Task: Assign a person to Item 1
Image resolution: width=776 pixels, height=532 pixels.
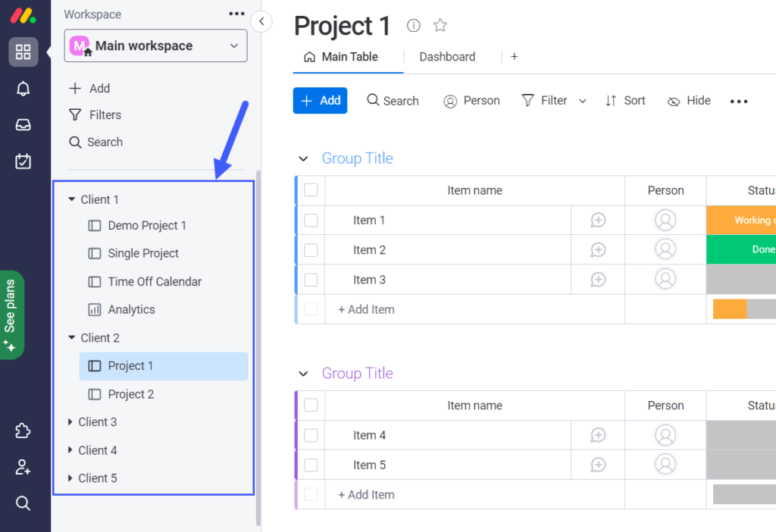Action: (665, 221)
